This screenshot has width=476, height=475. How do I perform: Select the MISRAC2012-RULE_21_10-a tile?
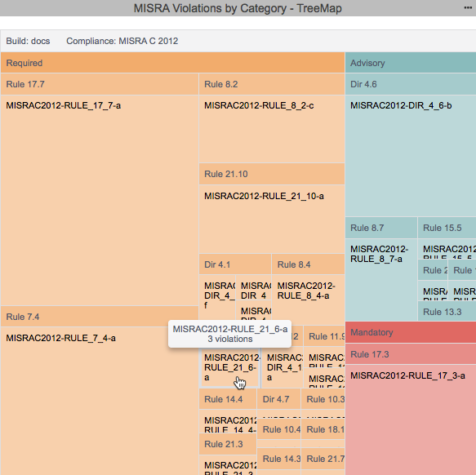(272, 219)
